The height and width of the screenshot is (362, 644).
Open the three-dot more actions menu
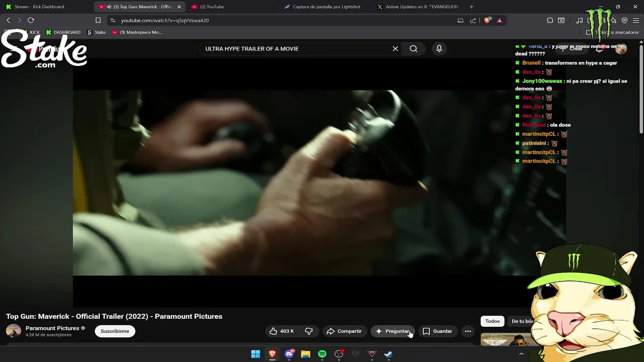(x=468, y=331)
